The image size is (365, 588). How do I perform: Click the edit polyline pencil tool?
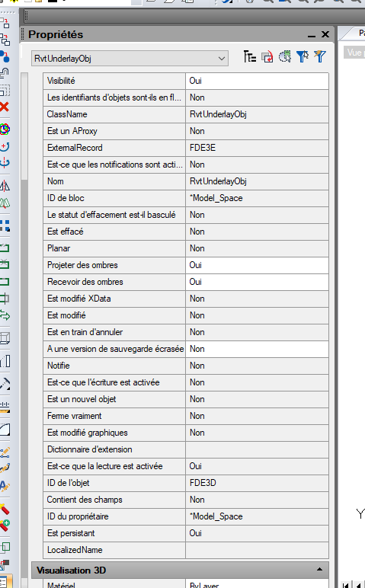click(5, 452)
